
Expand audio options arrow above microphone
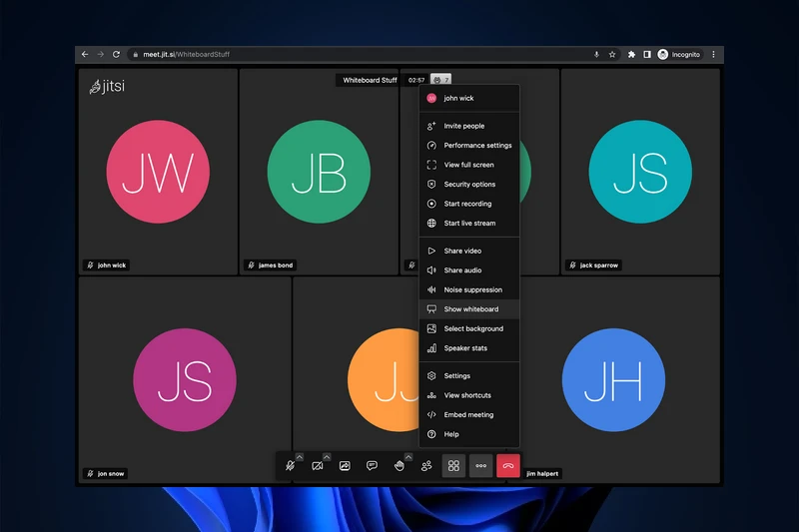[300, 456]
